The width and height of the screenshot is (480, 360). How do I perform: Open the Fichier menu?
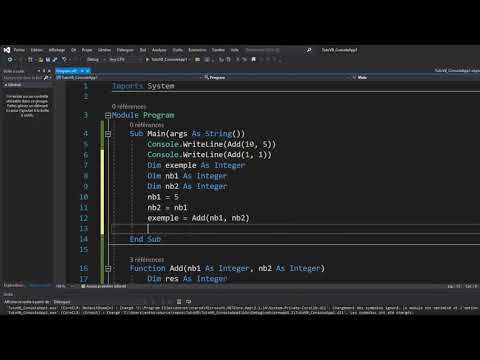point(19,50)
